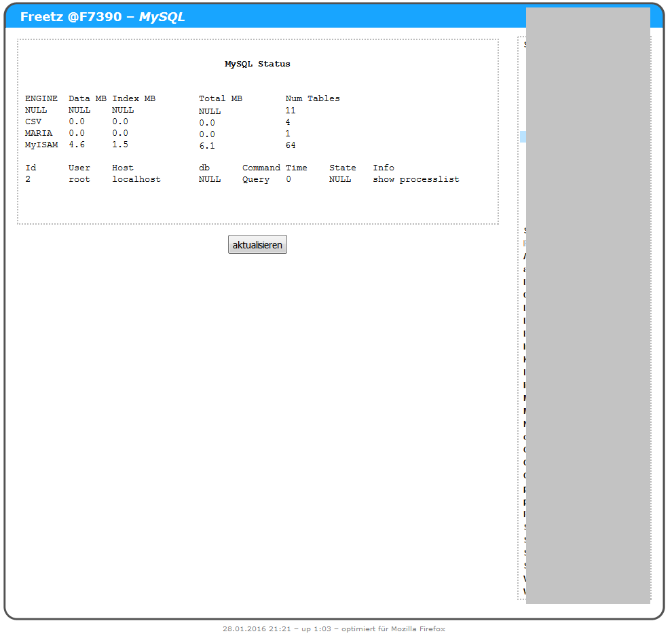Viewport: 672px width, 638px height.
Task: Click the State column header
Action: pos(342,168)
